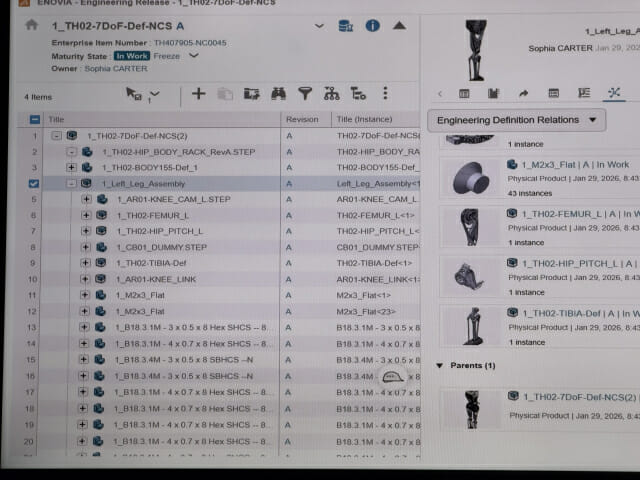
Task: Click the plus icon to add an item
Action: (x=198, y=93)
